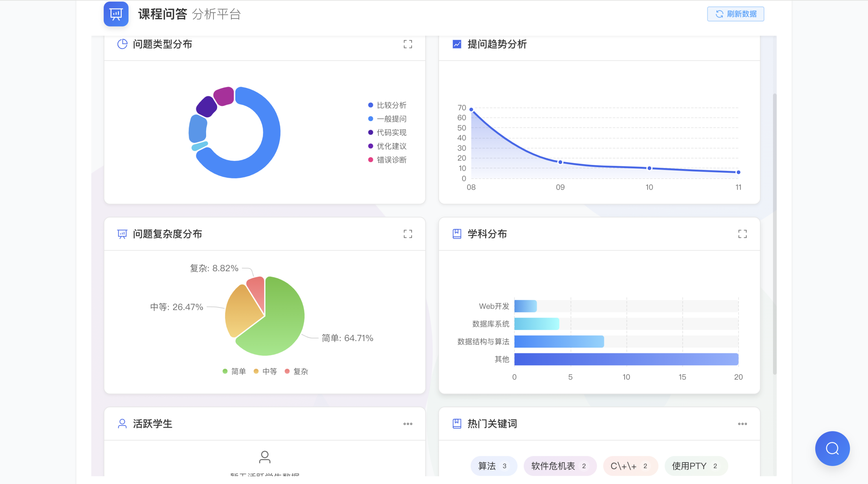Click the 刷新数据 refresh button

click(x=735, y=14)
